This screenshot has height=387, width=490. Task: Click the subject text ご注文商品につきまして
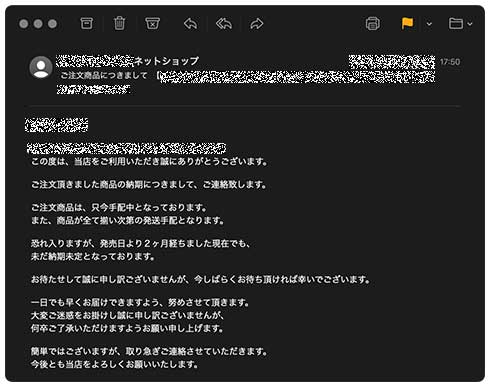pos(104,75)
